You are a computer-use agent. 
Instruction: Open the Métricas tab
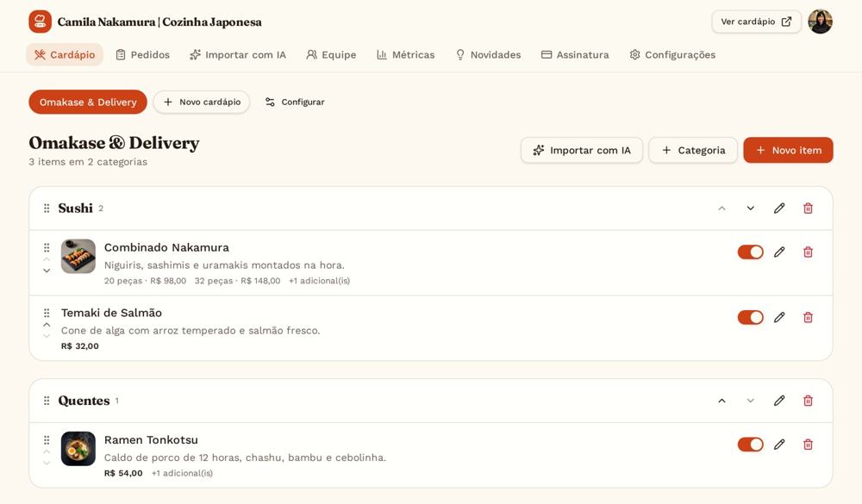coord(406,55)
